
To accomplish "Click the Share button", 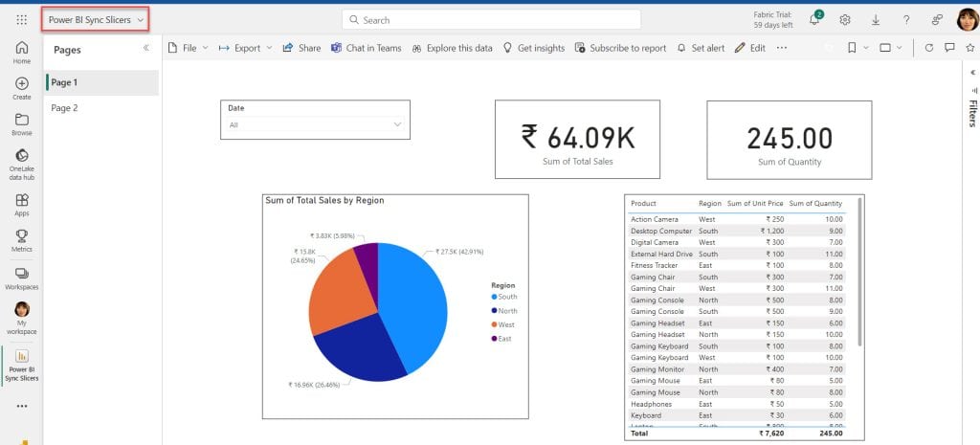I will click(301, 48).
